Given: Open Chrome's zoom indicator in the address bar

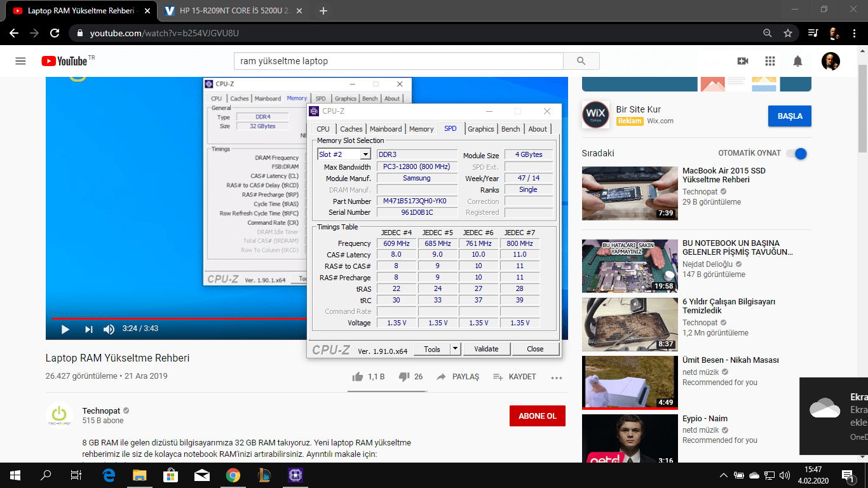Looking at the screenshot, I should click(x=768, y=33).
